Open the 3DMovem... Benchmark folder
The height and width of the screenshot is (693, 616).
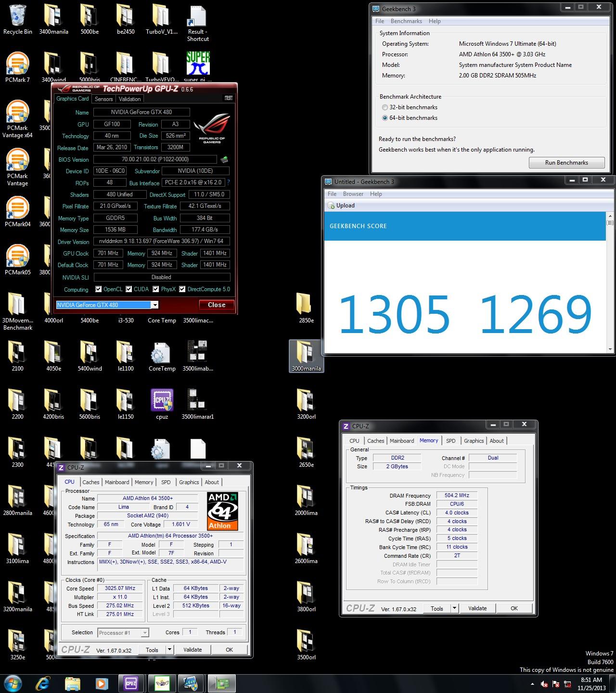pos(18,312)
